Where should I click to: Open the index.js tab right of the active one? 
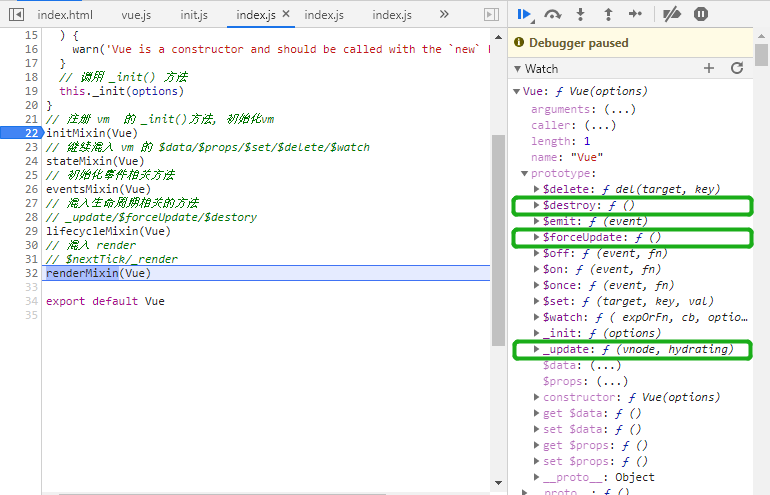[324, 15]
